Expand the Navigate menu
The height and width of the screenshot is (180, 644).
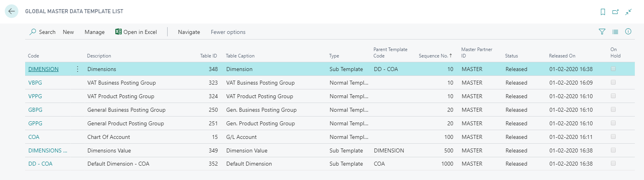click(189, 32)
